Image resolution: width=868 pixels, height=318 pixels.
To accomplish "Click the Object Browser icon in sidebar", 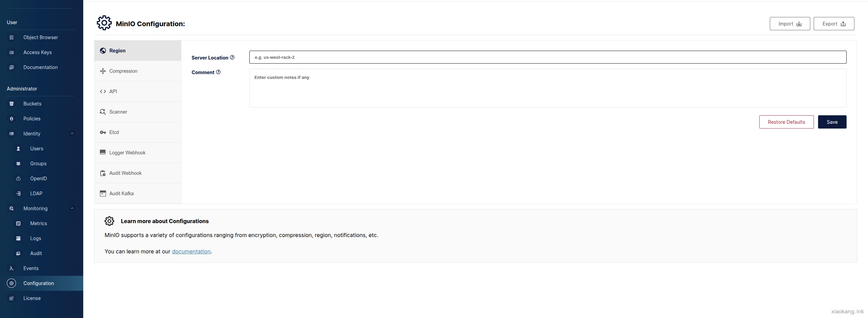I will tap(12, 37).
